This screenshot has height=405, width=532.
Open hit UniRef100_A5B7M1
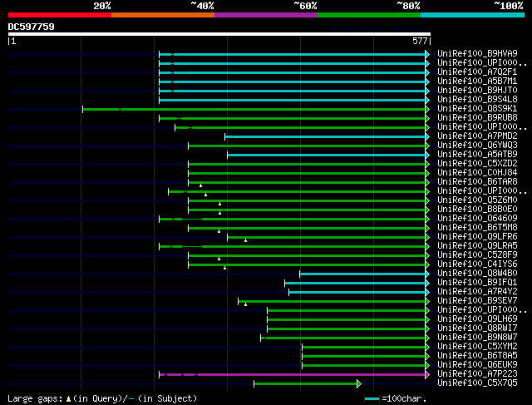477,81
